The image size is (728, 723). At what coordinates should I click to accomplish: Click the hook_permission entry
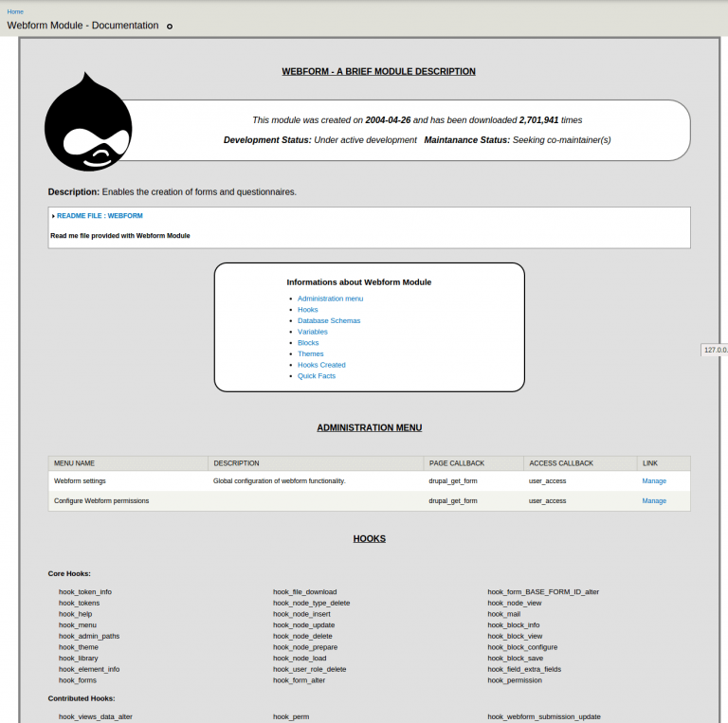click(x=515, y=680)
